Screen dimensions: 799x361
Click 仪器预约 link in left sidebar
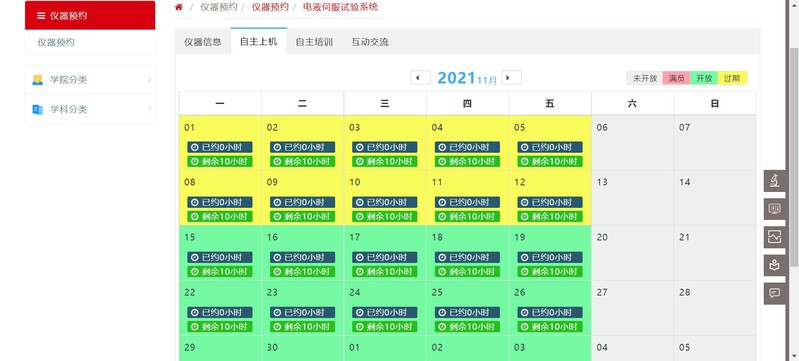click(56, 42)
